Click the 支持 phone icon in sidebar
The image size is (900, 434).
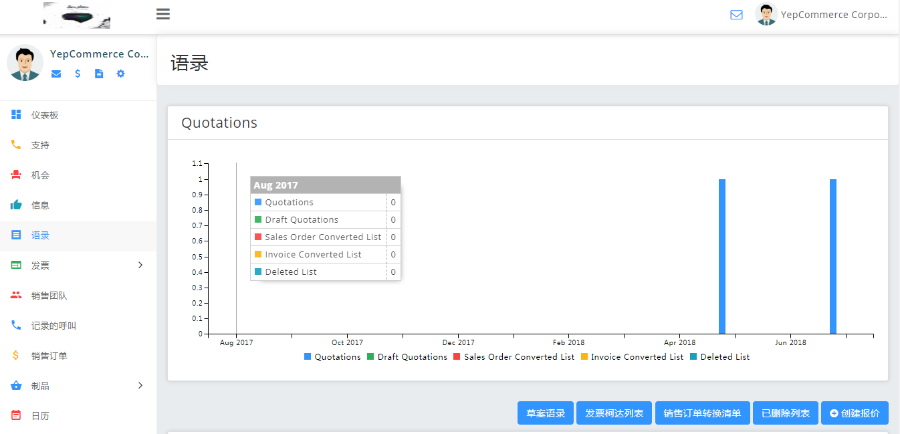(x=16, y=145)
